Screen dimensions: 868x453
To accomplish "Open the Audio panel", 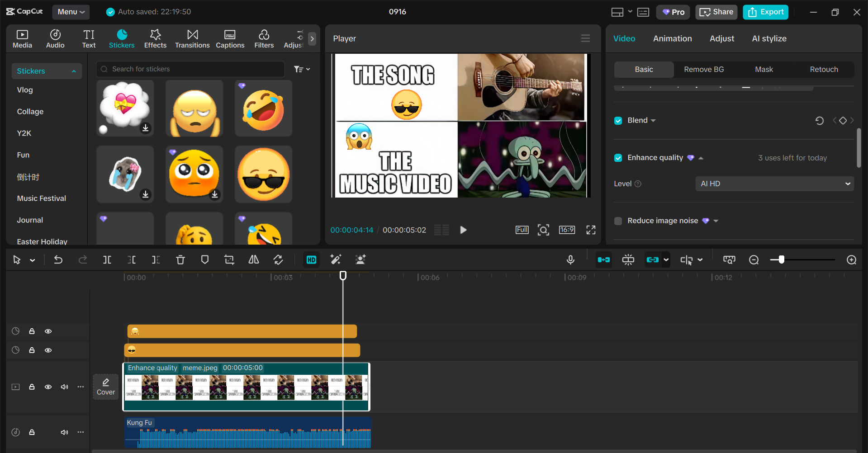I will pyautogui.click(x=55, y=39).
